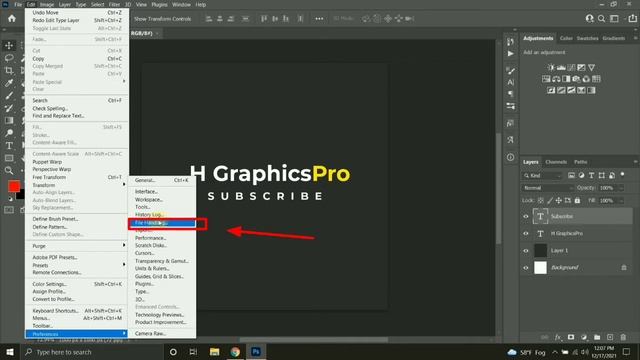Add a Color Balance adjustment
The image size is (640, 360).
point(556,79)
